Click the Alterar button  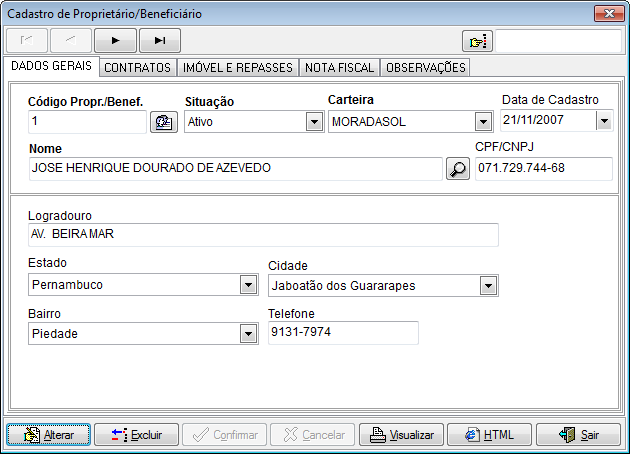tap(49, 435)
